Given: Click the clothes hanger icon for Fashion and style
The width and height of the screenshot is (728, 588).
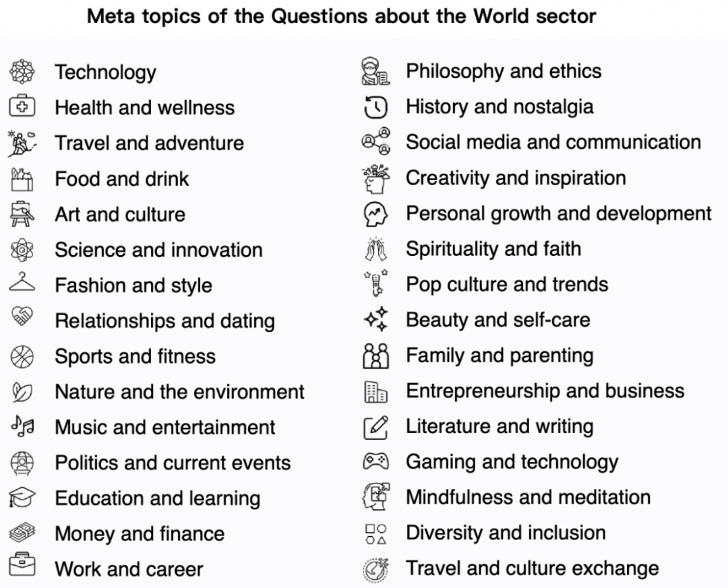Looking at the screenshot, I should pos(22,284).
